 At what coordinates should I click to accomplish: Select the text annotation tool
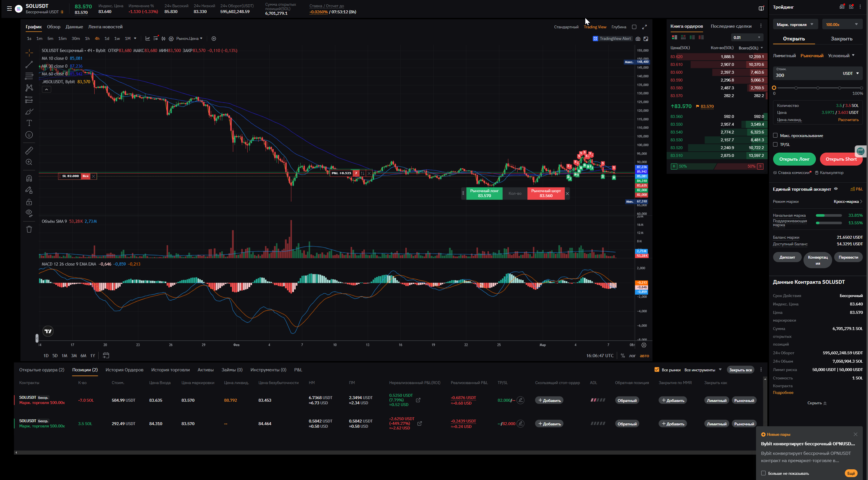point(29,123)
